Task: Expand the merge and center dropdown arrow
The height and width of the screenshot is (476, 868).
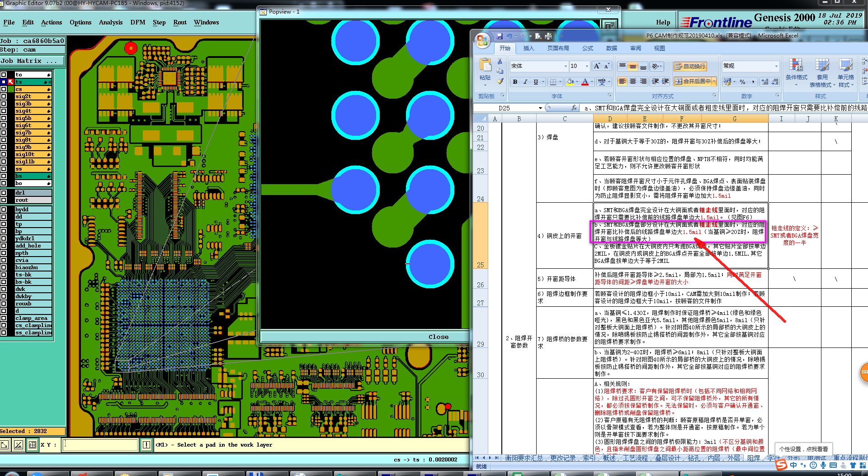Action: pyautogui.click(x=714, y=81)
